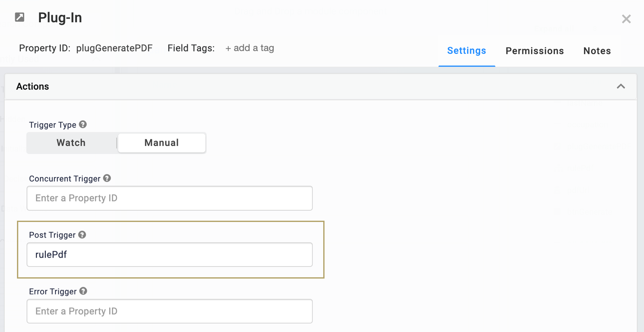The image size is (644, 332).
Task: Switch to the Permissions tab
Action: 535,51
